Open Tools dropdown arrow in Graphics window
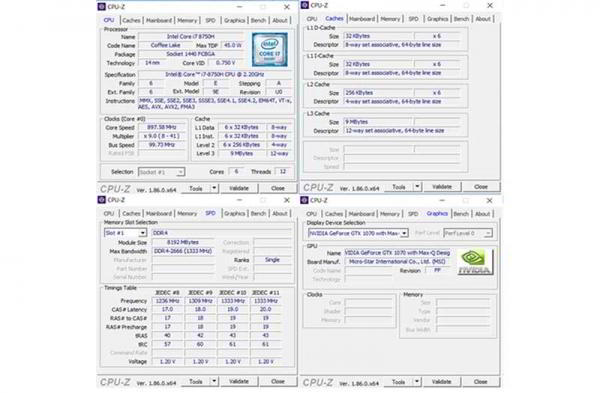 coord(417,382)
